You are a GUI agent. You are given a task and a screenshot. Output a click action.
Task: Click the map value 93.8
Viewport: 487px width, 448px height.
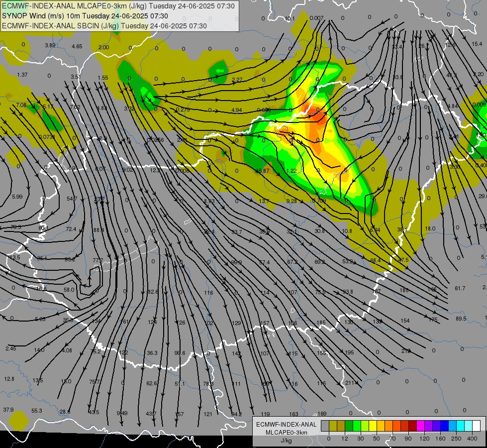[348, 292]
